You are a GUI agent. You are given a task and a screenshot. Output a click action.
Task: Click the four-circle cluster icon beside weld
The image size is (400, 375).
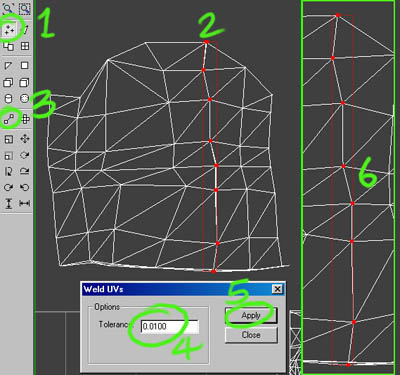tap(25, 119)
